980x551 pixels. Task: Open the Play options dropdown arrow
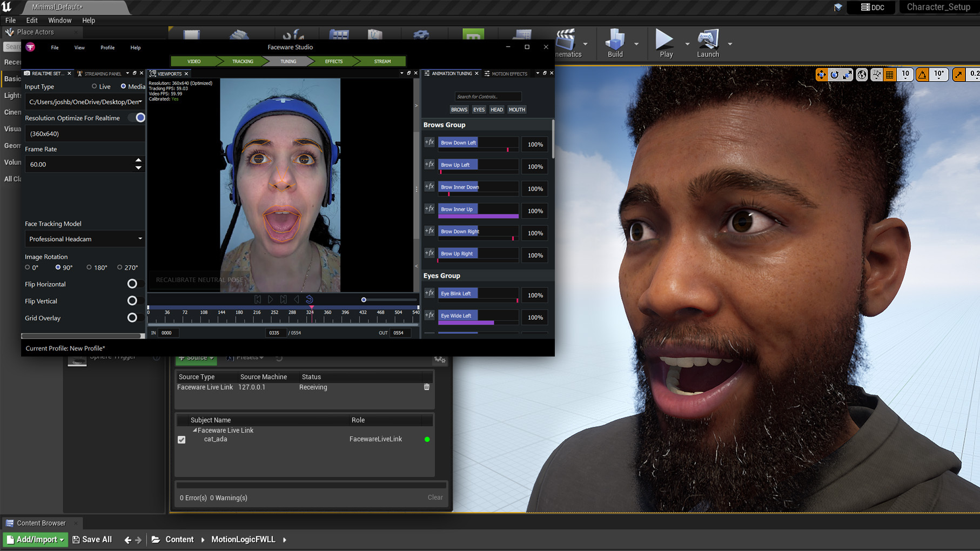pos(687,44)
